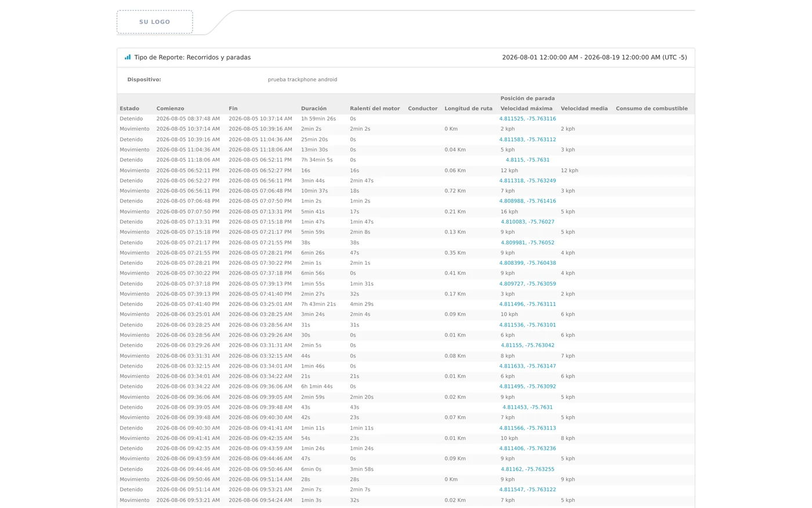This screenshot has height=508, width=812.
Task: Click duration cell 6h 1min 44s
Action: 317,387
